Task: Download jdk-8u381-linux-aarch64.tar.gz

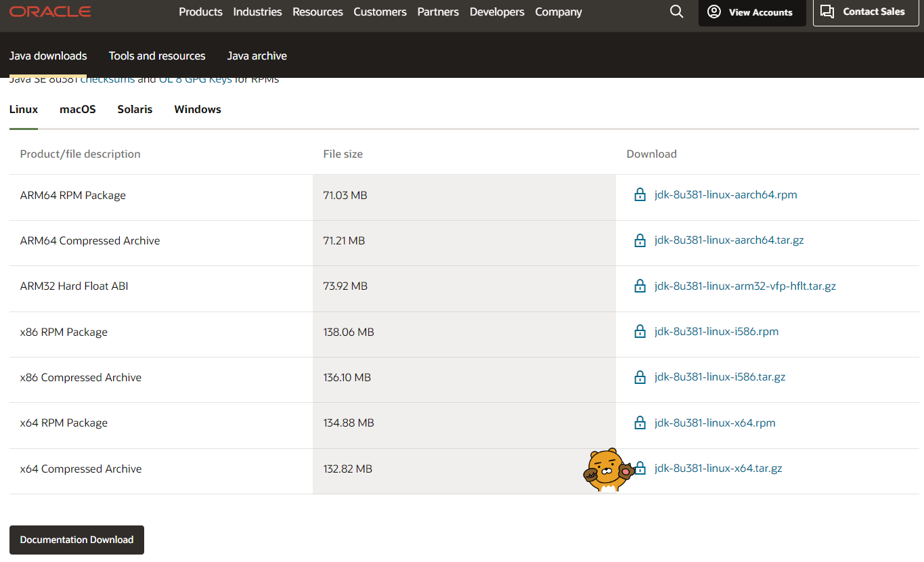Action: click(x=729, y=240)
